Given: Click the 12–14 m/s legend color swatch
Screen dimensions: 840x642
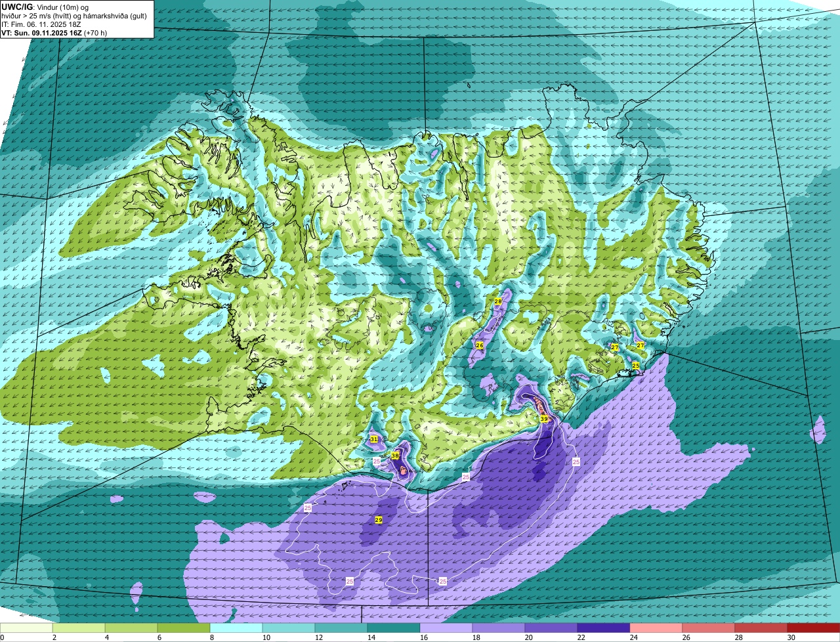Looking at the screenshot, I should tap(341, 628).
